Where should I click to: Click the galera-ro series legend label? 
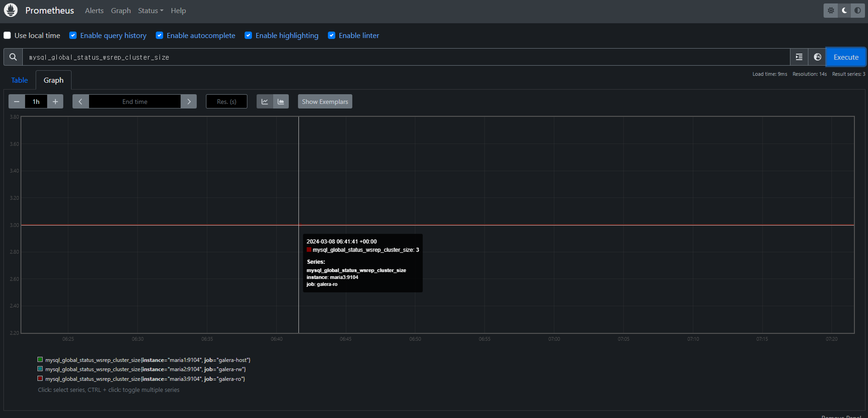click(x=145, y=379)
